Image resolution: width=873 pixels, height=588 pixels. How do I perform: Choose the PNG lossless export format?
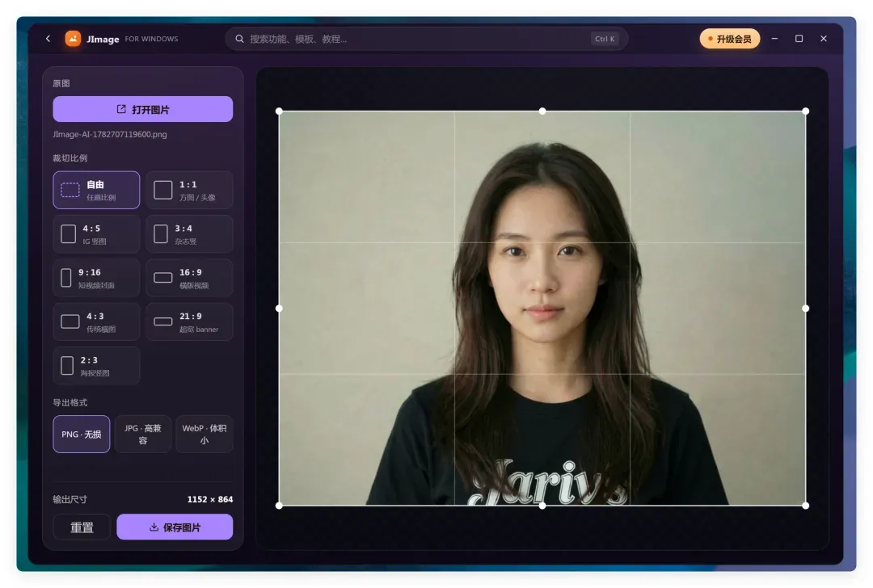(x=82, y=434)
